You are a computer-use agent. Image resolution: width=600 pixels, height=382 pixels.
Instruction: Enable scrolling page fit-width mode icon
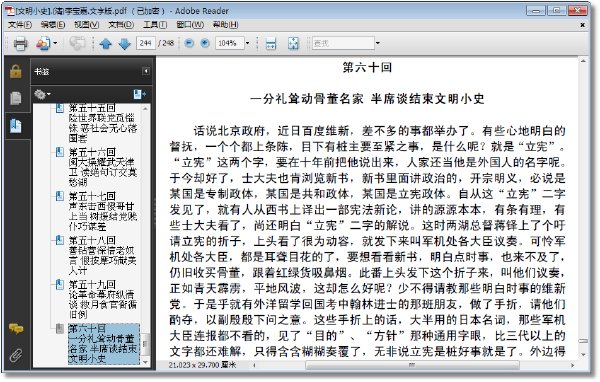coord(271,43)
